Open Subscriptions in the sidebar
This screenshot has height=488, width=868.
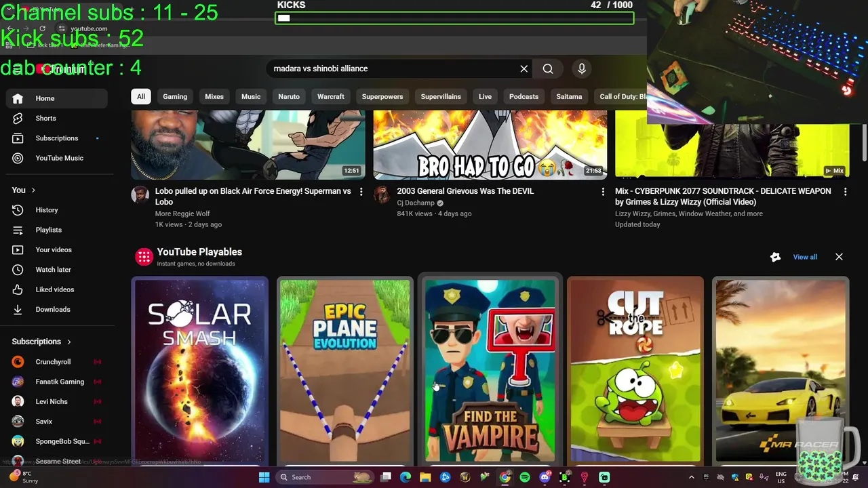pos(57,138)
